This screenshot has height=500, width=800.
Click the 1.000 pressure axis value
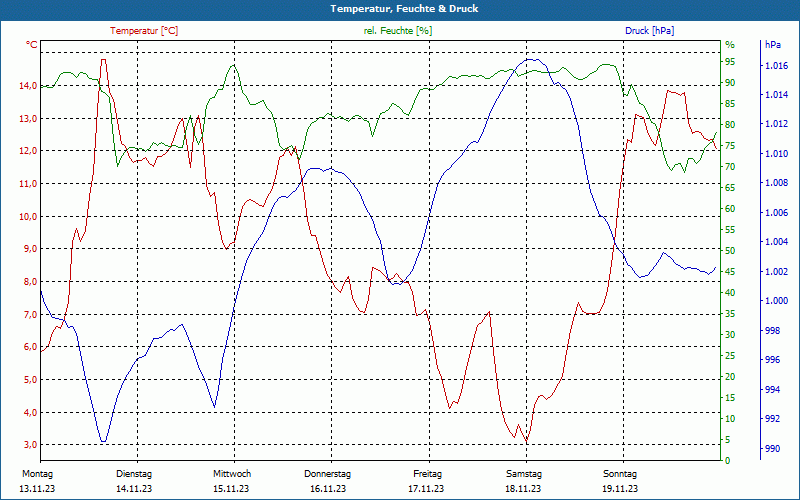[776, 301]
